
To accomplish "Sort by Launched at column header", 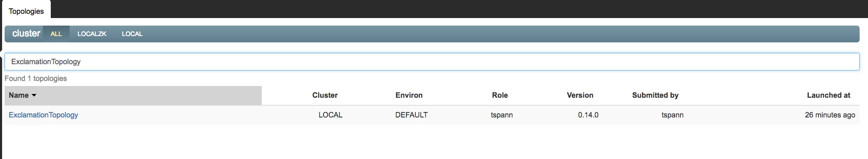I will tap(829, 95).
